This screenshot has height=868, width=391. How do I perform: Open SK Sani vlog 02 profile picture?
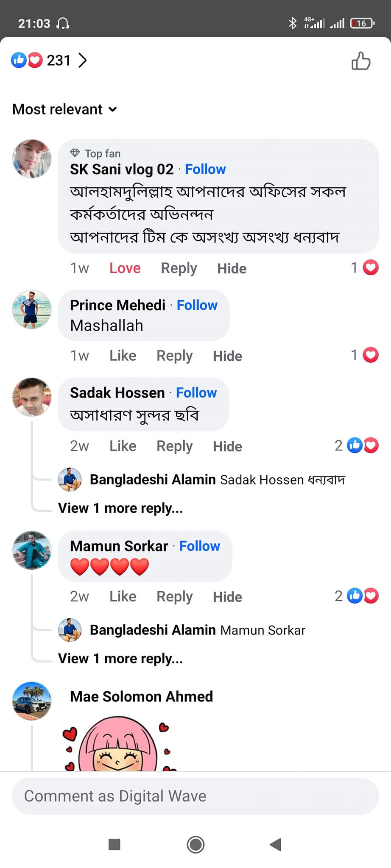(x=32, y=159)
